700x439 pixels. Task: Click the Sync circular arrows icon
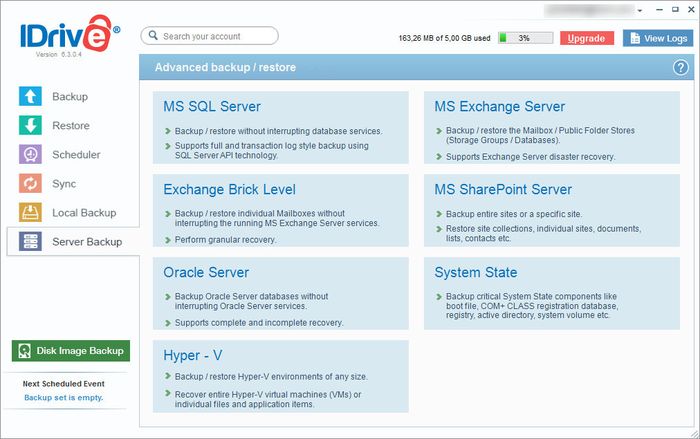(x=31, y=184)
